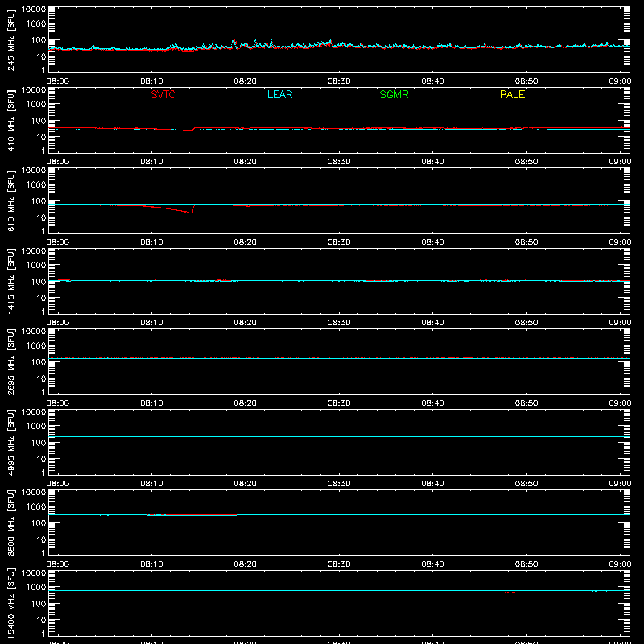Click the '2695 MHz [SFU]' axis label
This screenshot has height=644, width=644.
pyautogui.click(x=11, y=361)
